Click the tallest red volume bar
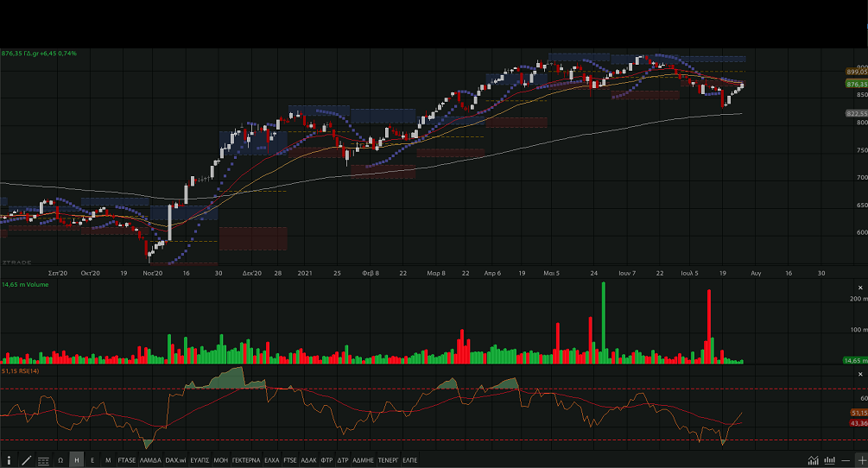 708,326
